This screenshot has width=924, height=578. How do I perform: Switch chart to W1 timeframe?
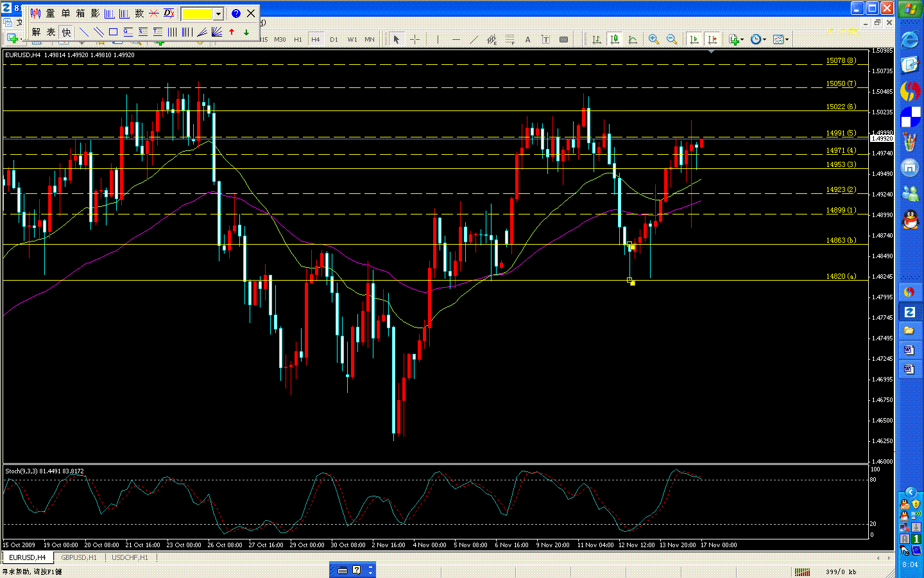(352, 40)
